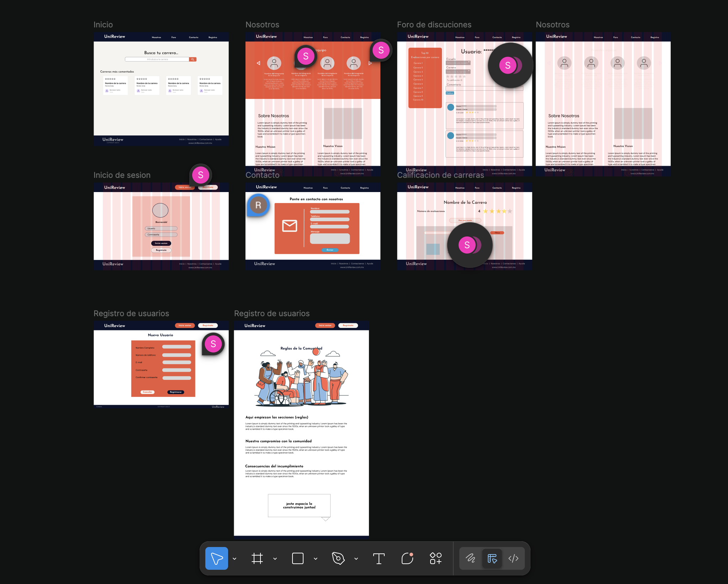This screenshot has height=584, width=728.
Task: Click yellow star rating in Calificacion frame
Action: [497, 211]
